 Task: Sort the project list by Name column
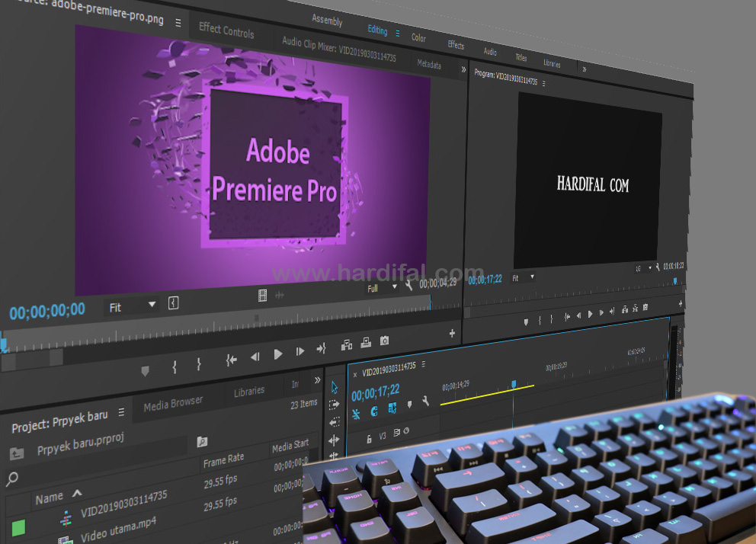[50, 498]
